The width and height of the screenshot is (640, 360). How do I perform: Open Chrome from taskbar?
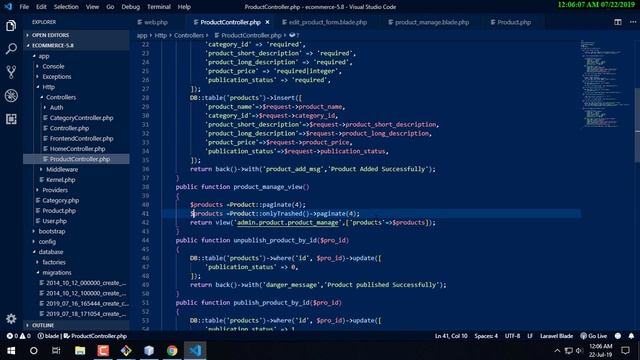(x=172, y=351)
